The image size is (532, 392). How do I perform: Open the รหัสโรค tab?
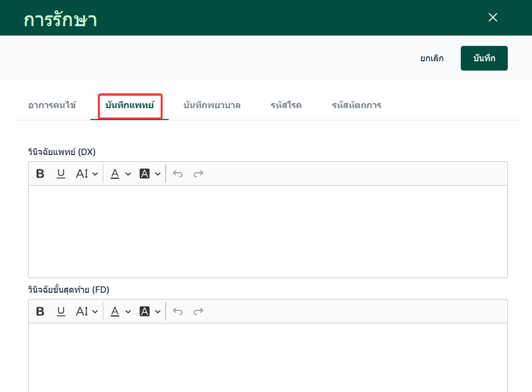pos(286,105)
